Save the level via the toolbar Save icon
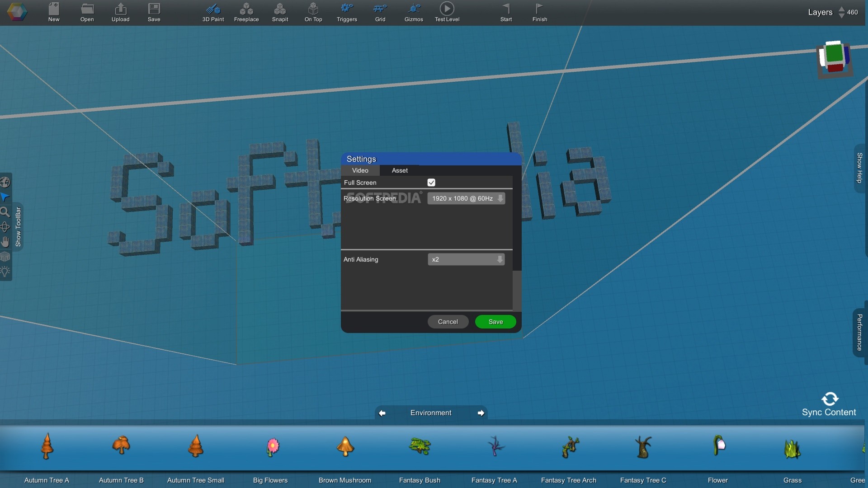 pyautogui.click(x=154, y=12)
